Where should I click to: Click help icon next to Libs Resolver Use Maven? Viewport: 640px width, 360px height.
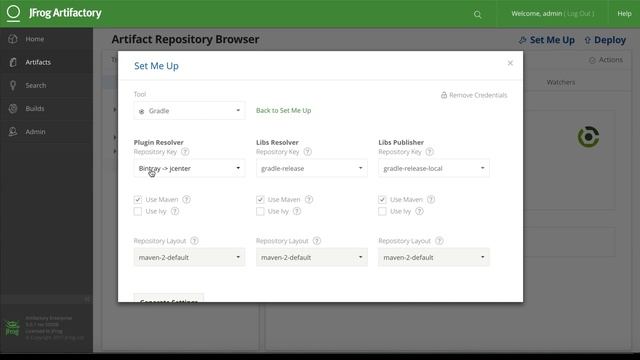point(309,200)
